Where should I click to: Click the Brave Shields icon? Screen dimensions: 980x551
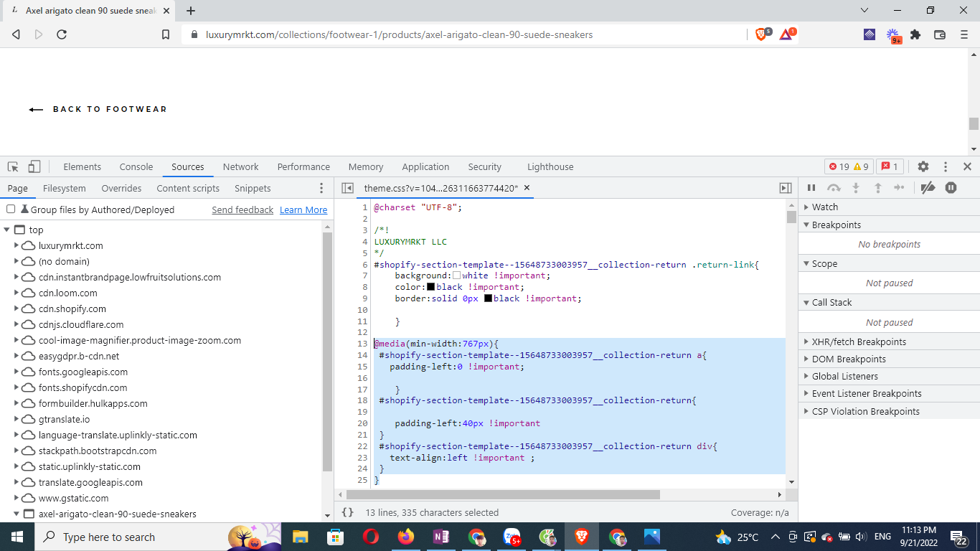(x=761, y=34)
